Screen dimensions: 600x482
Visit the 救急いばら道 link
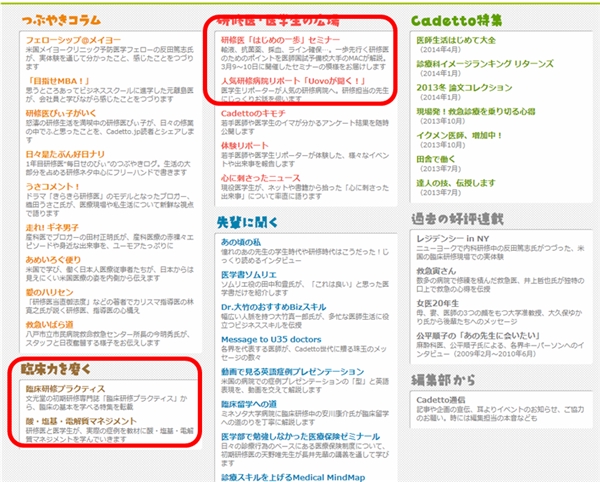click(49, 325)
